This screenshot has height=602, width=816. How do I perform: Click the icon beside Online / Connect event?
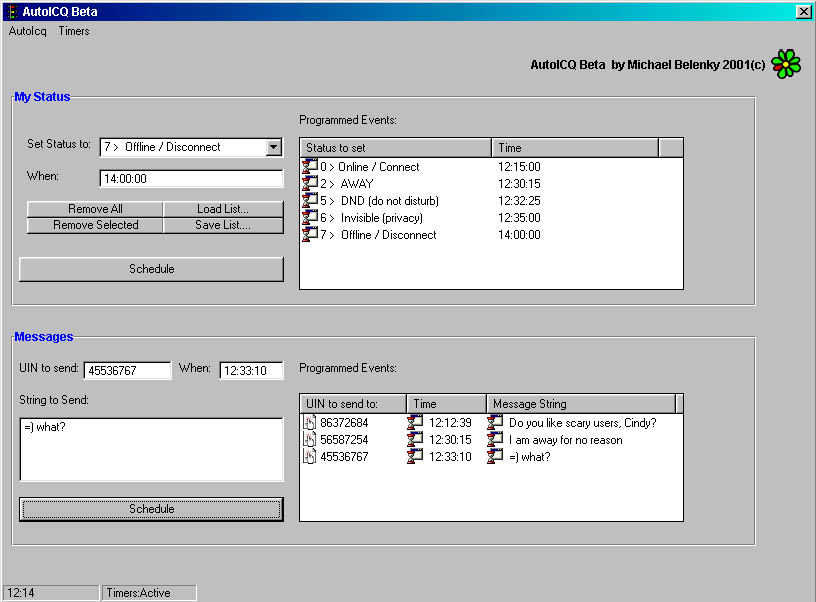309,167
